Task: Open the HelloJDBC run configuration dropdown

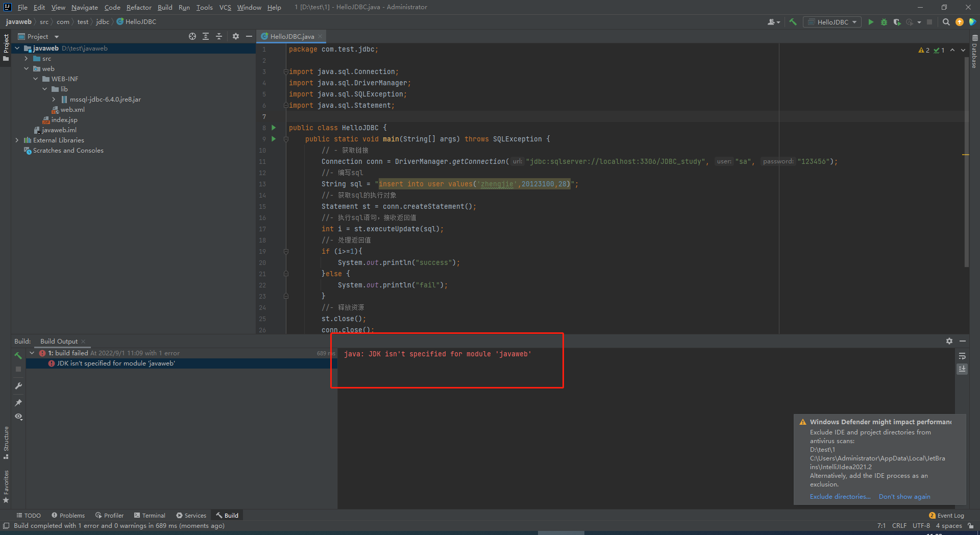Action: (832, 22)
